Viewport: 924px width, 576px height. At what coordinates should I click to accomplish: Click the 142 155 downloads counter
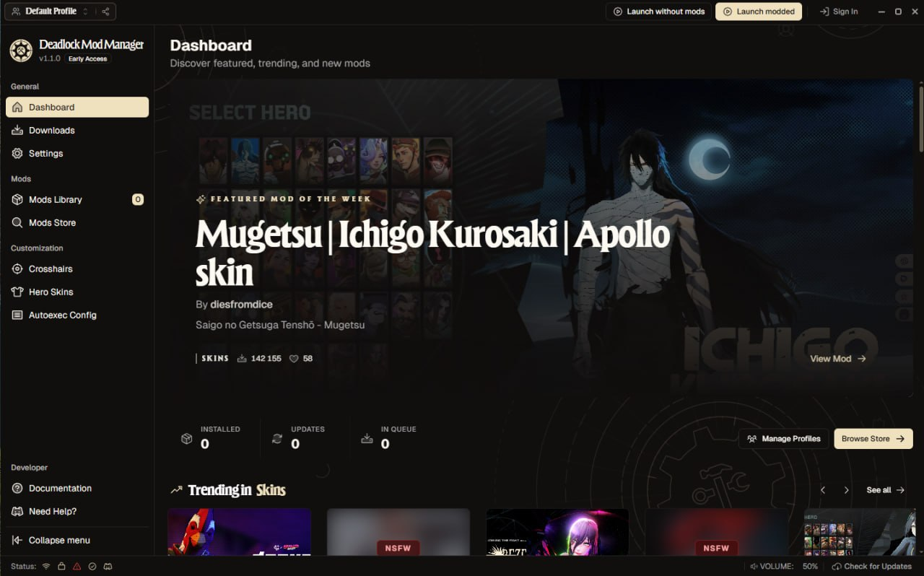tap(259, 358)
